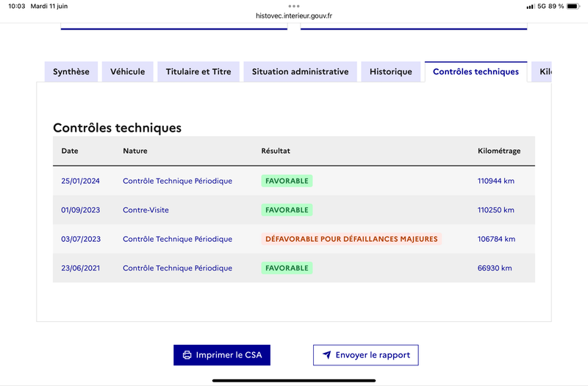Click Contrôle Technique Périodique for 25/01/2024

177,181
